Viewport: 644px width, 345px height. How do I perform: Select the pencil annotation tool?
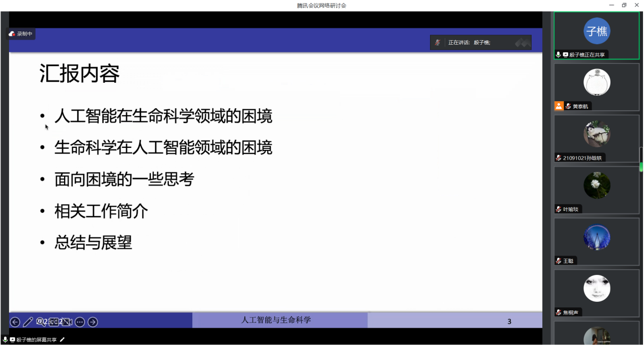pyautogui.click(x=28, y=322)
